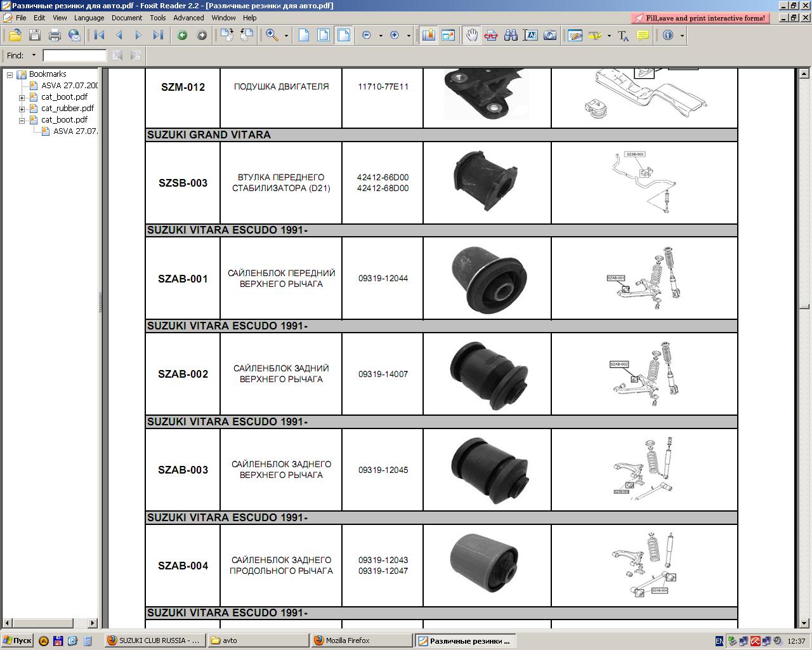Open the Find options dropdown arrow
812x650 pixels.
point(34,56)
